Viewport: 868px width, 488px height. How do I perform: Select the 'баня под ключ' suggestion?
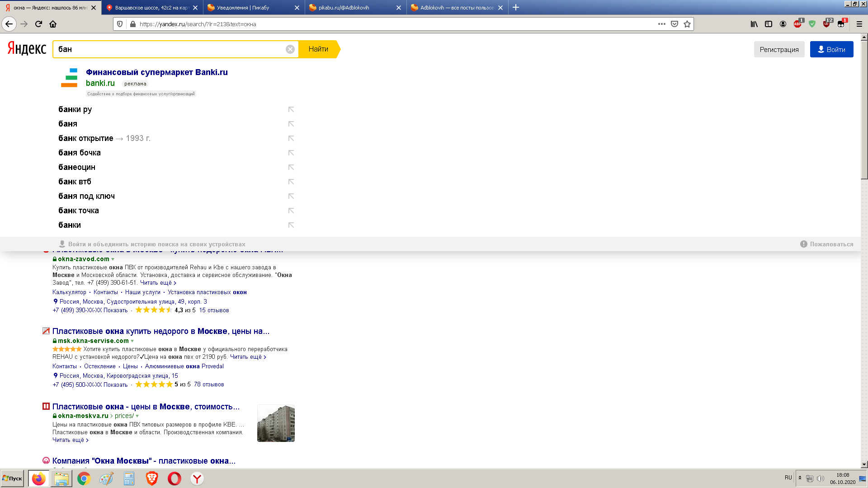pyautogui.click(x=87, y=196)
